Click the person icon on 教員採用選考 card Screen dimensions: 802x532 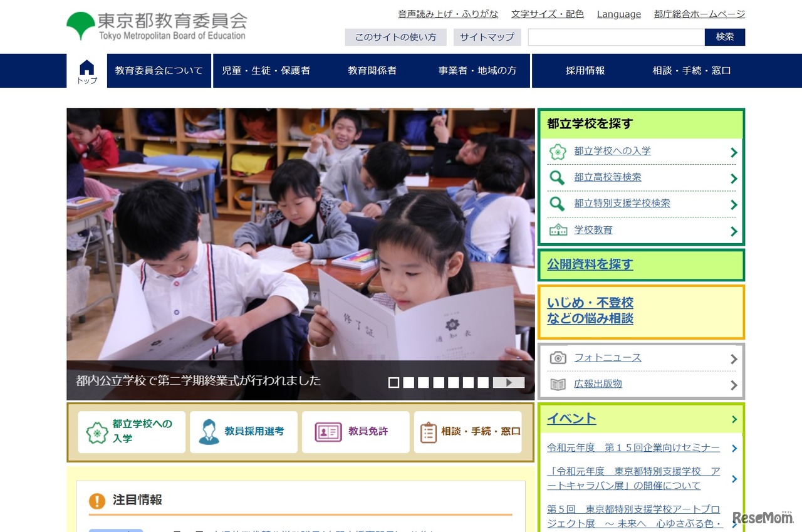[209, 432]
